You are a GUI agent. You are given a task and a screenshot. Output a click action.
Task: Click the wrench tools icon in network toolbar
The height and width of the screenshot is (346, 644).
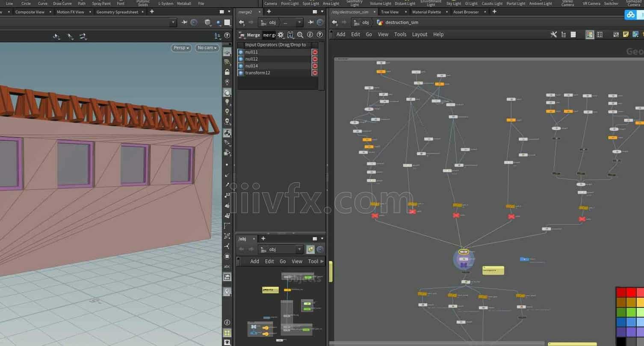(554, 35)
